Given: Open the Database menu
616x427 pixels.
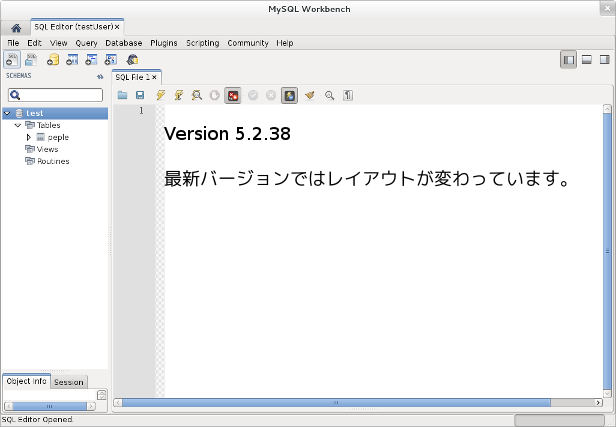Looking at the screenshot, I should tap(124, 43).
